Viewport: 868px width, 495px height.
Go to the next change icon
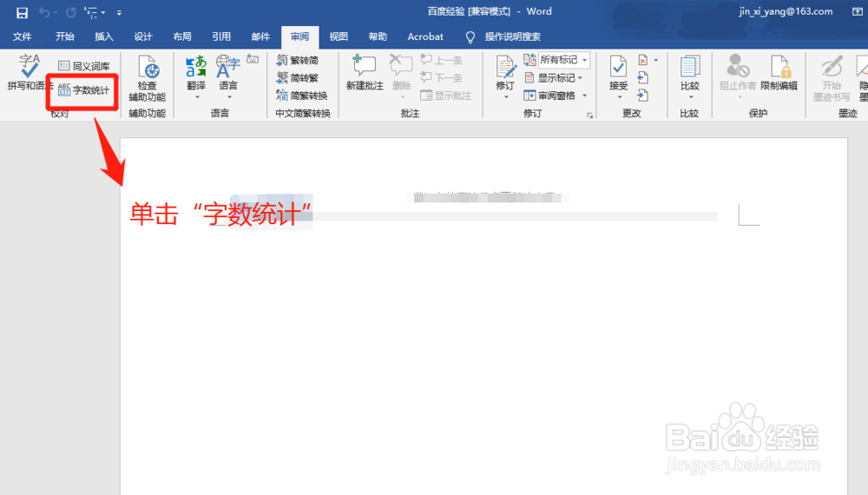(642, 96)
